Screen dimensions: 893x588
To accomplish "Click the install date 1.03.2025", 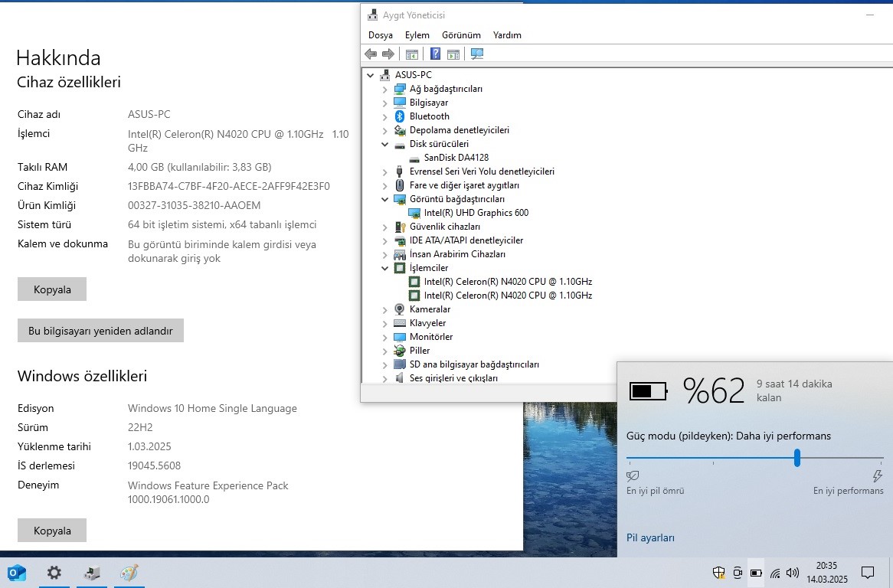I will point(149,447).
